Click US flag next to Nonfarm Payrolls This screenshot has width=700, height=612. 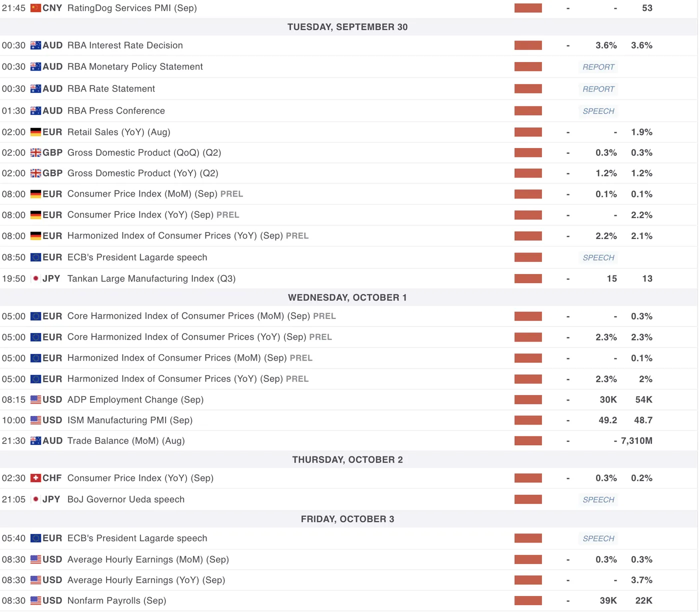click(35, 601)
